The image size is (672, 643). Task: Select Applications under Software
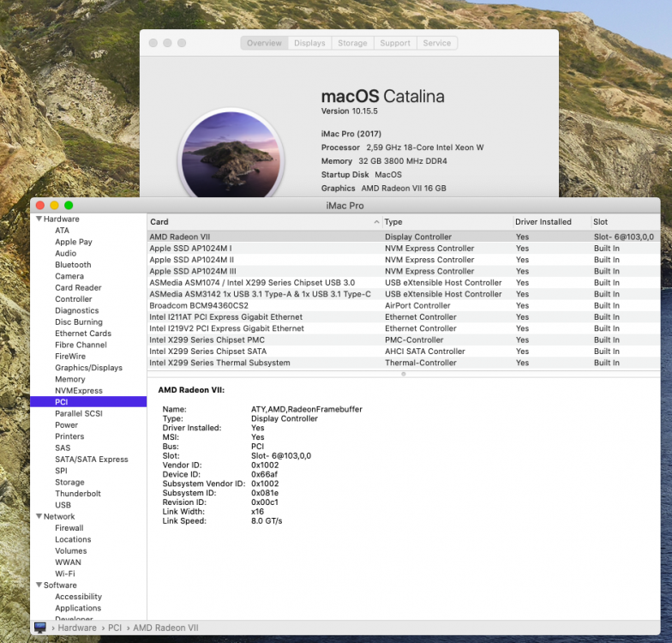point(78,608)
